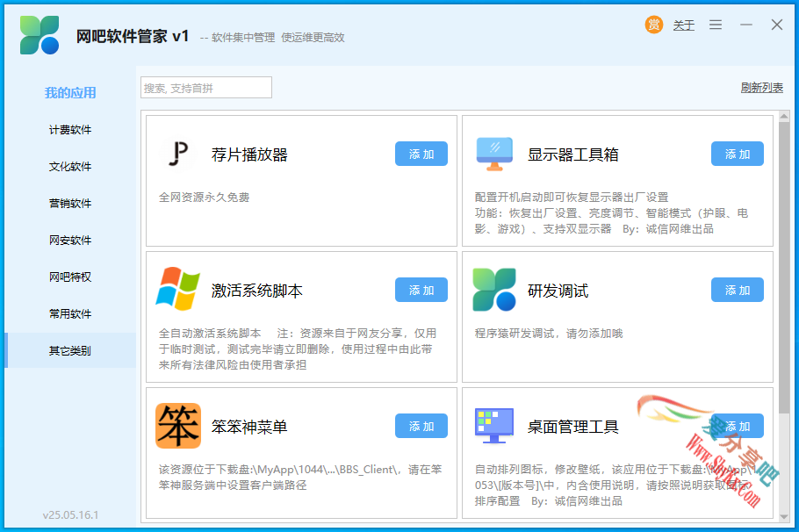Screen dimensions: 799x532
Task: Click the 全网资源永久免费 description
Action: click(x=205, y=198)
